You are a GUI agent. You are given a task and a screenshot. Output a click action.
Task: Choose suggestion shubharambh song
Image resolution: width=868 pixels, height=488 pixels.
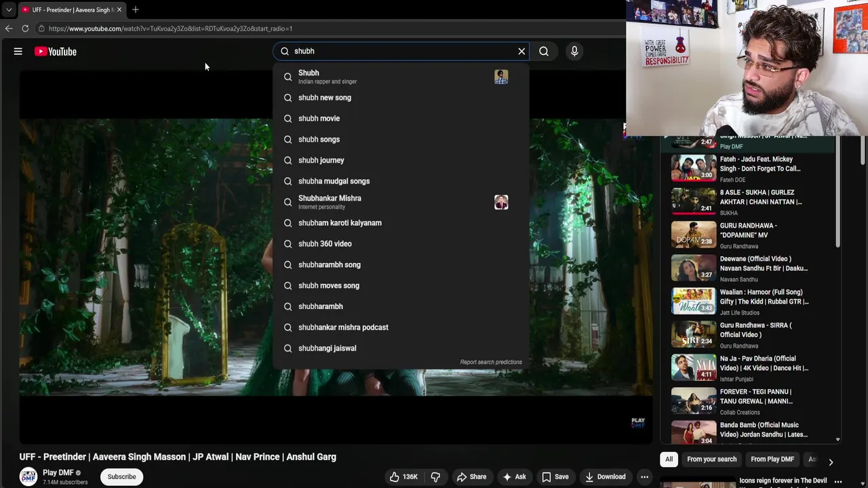click(x=400, y=265)
